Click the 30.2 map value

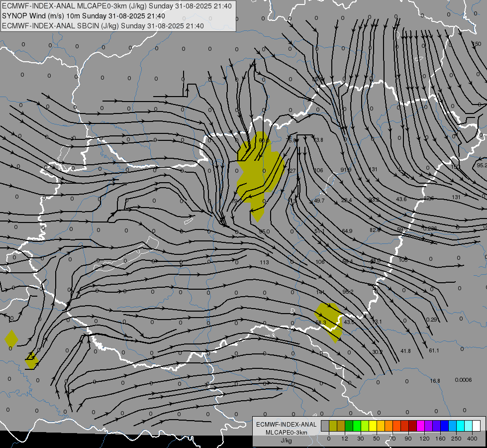click(378, 352)
